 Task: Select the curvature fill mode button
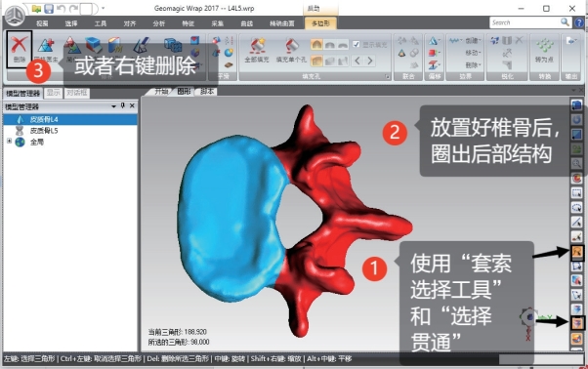[316, 45]
